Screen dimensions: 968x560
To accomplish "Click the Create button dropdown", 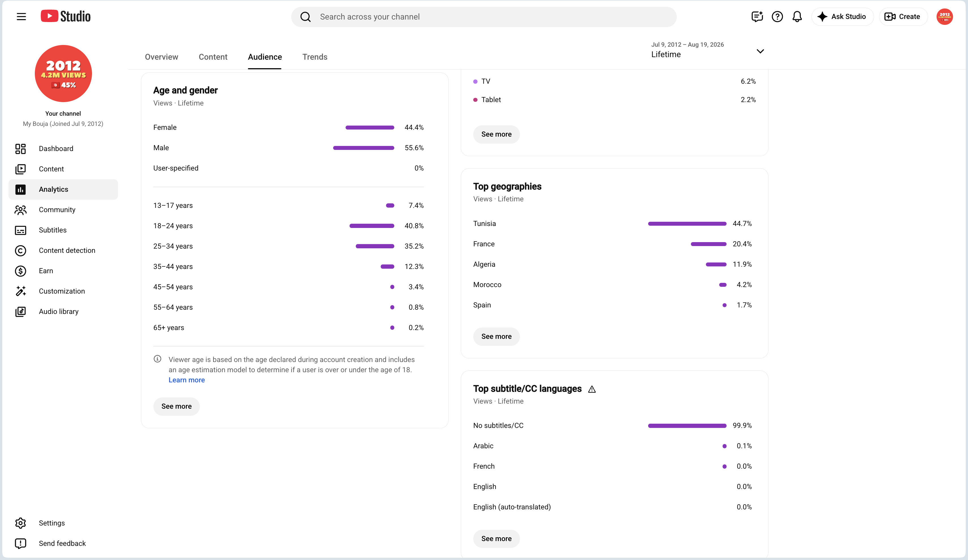I will (x=903, y=16).
